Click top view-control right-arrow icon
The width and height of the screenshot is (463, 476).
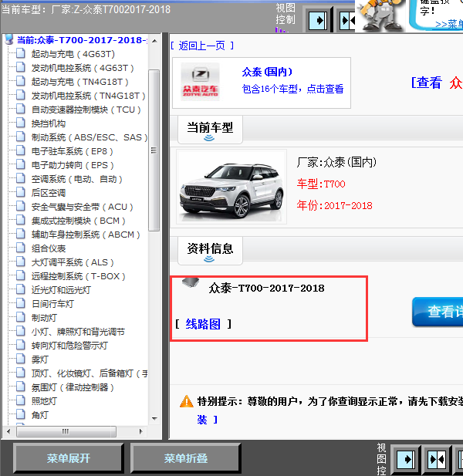[x=318, y=21]
